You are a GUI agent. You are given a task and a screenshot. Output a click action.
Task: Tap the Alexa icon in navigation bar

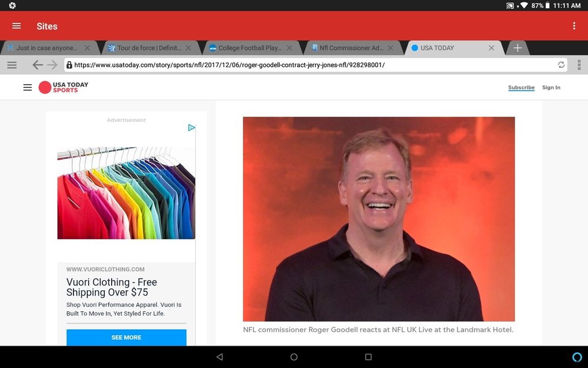pos(577,357)
